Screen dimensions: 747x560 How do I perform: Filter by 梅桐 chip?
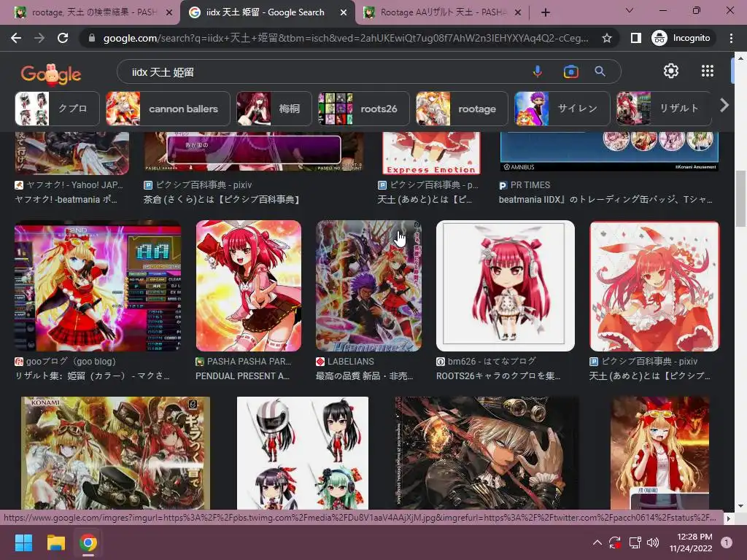coord(274,109)
